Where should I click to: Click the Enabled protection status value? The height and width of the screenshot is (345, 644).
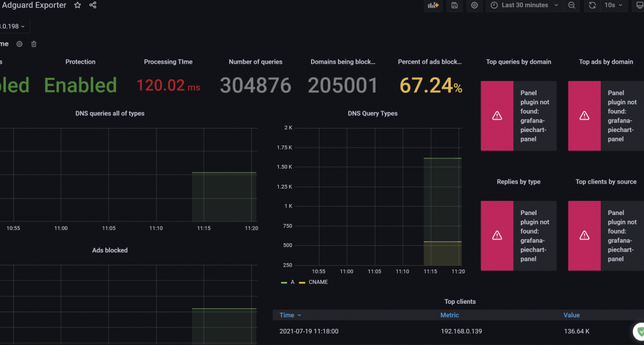pos(80,85)
